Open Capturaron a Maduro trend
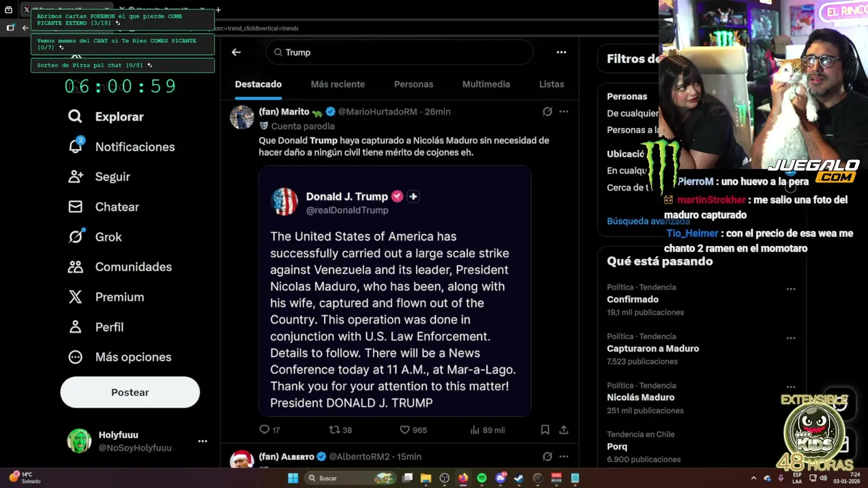This screenshot has width=868, height=488. tap(653, 348)
